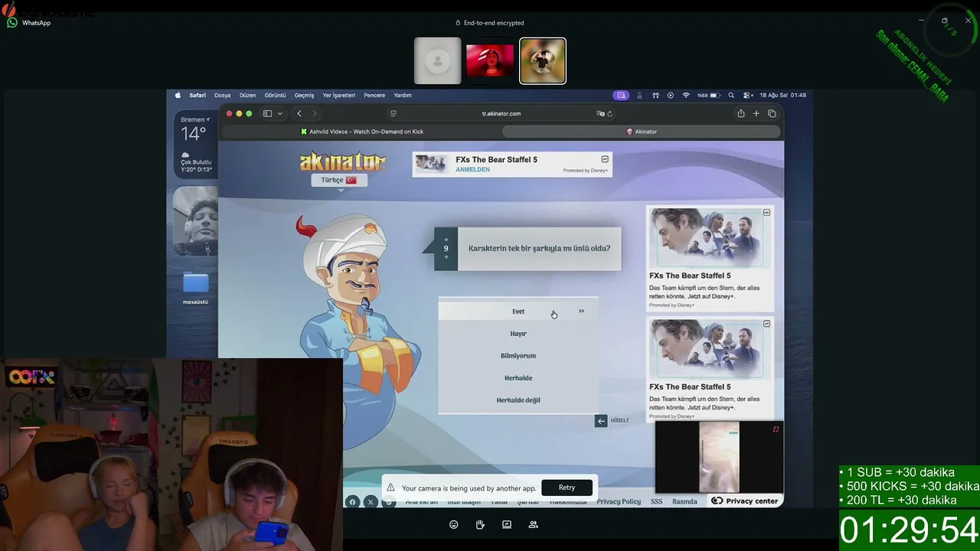The image size is (980, 551).
Task: Open the emoji reactions in the call
Action: pyautogui.click(x=454, y=525)
